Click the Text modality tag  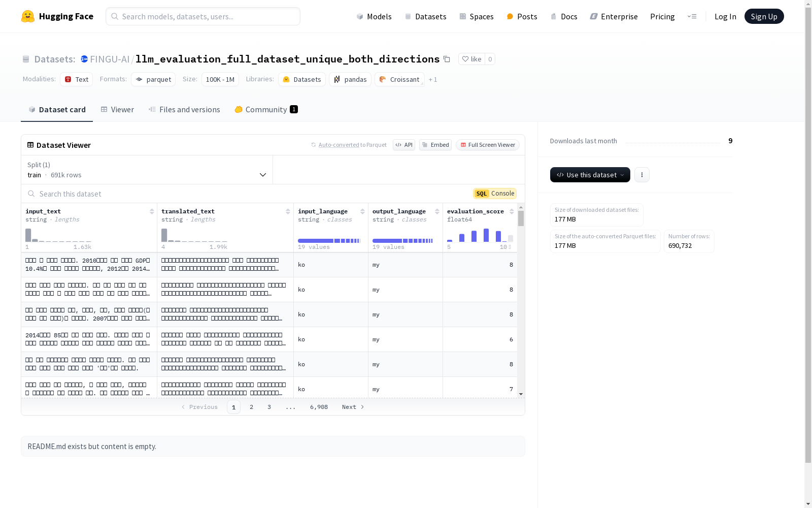(x=77, y=79)
